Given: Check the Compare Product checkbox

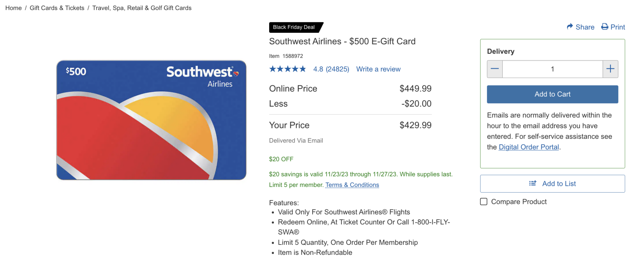Looking at the screenshot, I should point(484,202).
